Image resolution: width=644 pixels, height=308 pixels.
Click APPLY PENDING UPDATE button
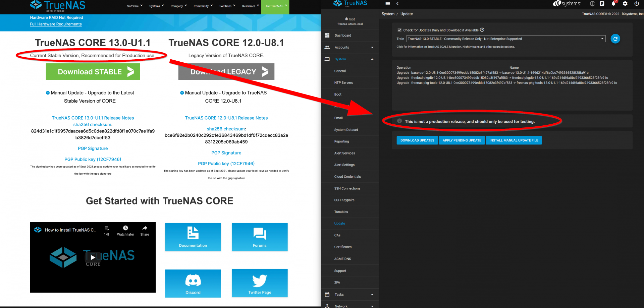(462, 140)
